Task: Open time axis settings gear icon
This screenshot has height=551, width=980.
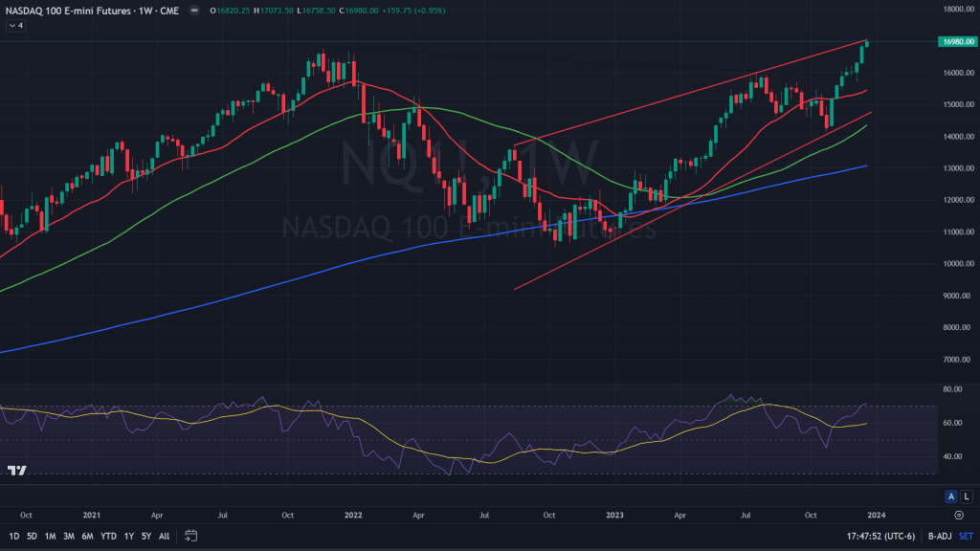Action: point(958,515)
